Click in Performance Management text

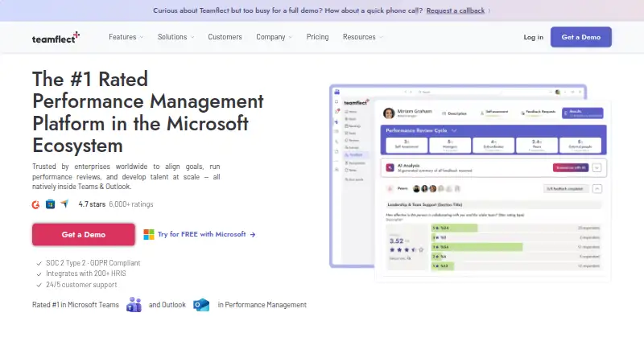click(262, 305)
